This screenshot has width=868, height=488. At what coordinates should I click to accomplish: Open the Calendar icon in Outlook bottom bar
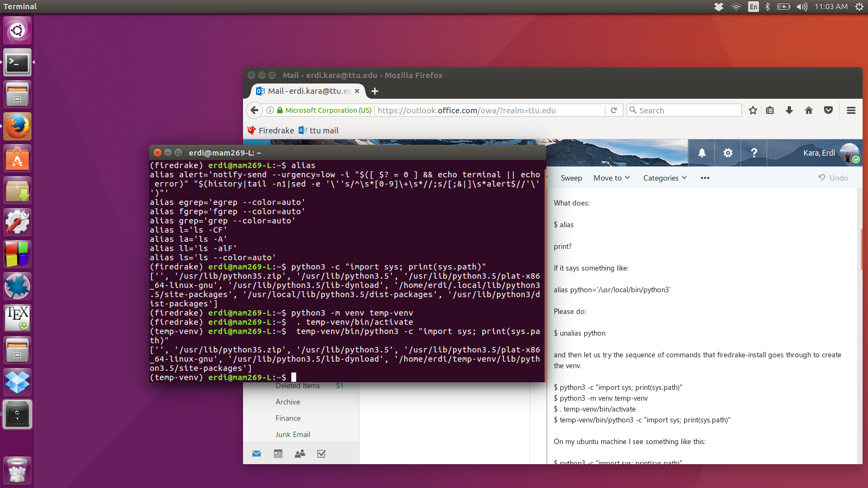(x=278, y=454)
